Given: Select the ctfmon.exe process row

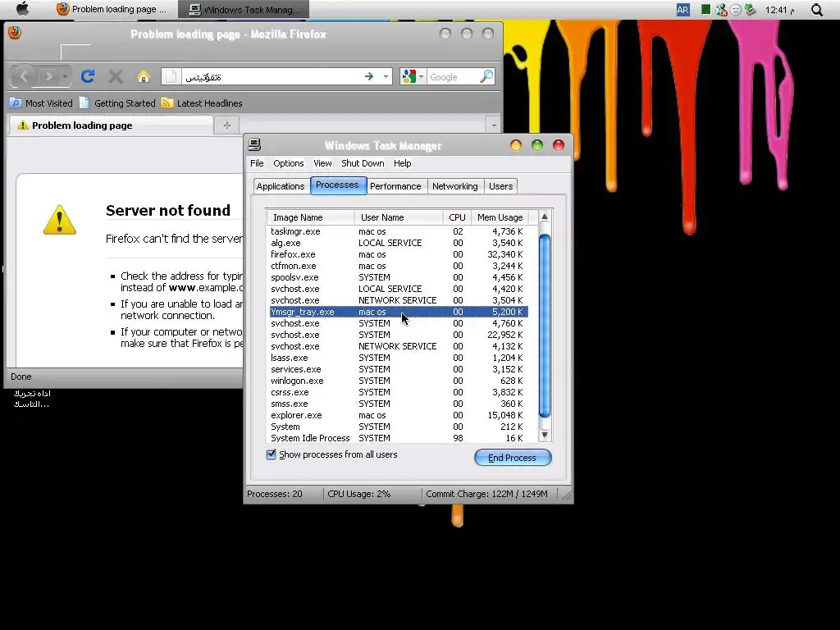Looking at the screenshot, I should coord(398,266).
